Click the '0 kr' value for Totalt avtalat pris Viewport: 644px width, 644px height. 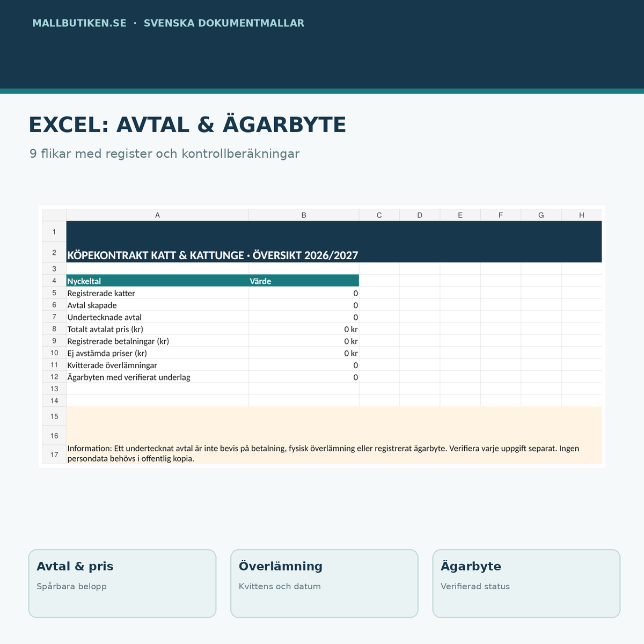(304, 329)
